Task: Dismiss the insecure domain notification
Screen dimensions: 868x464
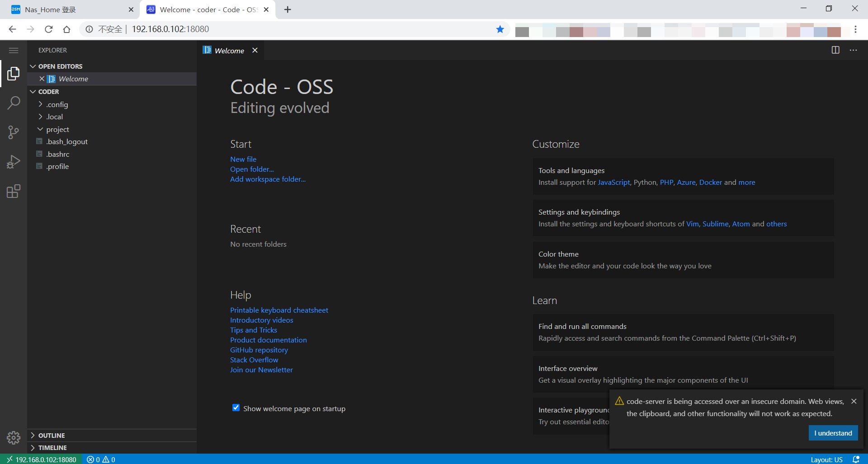Action: (854, 401)
